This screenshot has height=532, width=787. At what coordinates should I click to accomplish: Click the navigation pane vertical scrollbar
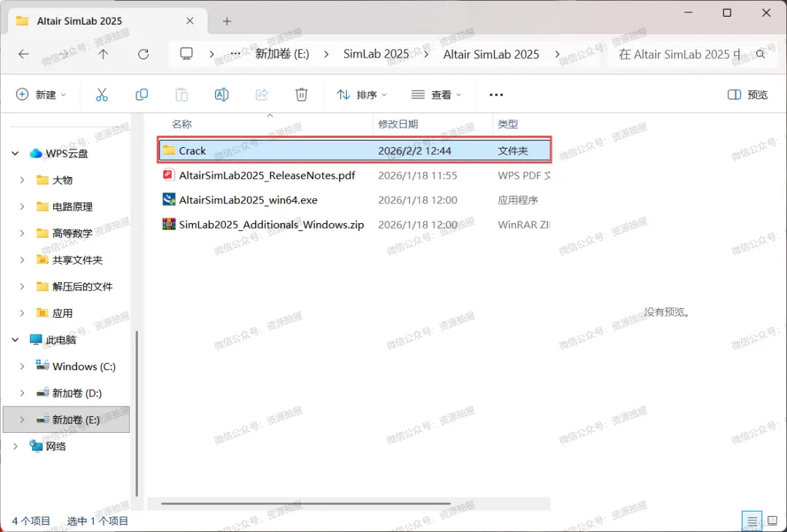pos(136,414)
